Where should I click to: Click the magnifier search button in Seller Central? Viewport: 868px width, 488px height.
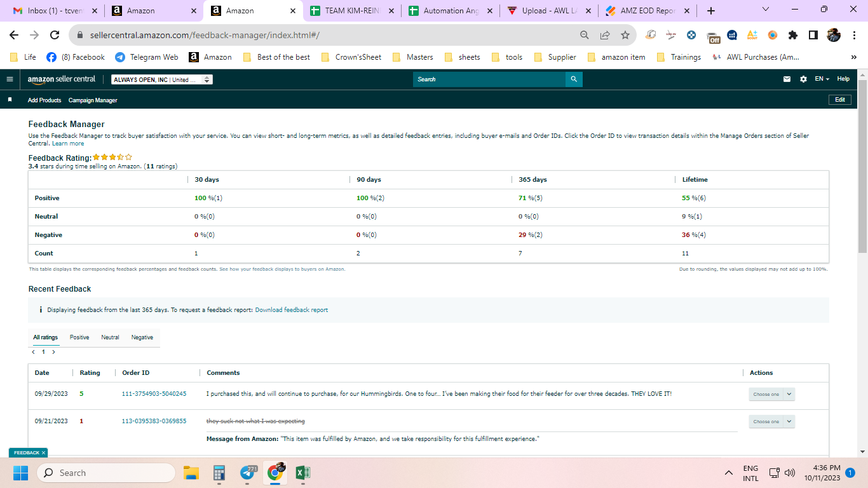click(574, 79)
